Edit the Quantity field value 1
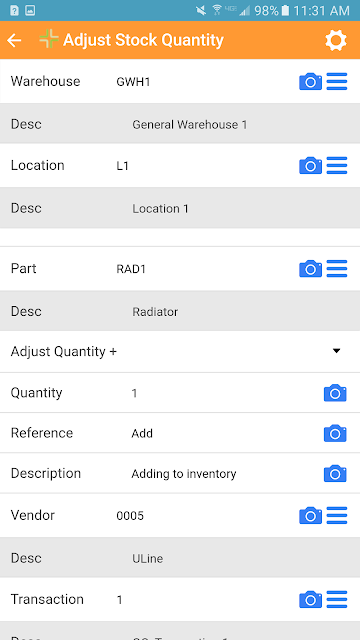This screenshot has height=640, width=360. point(222,393)
